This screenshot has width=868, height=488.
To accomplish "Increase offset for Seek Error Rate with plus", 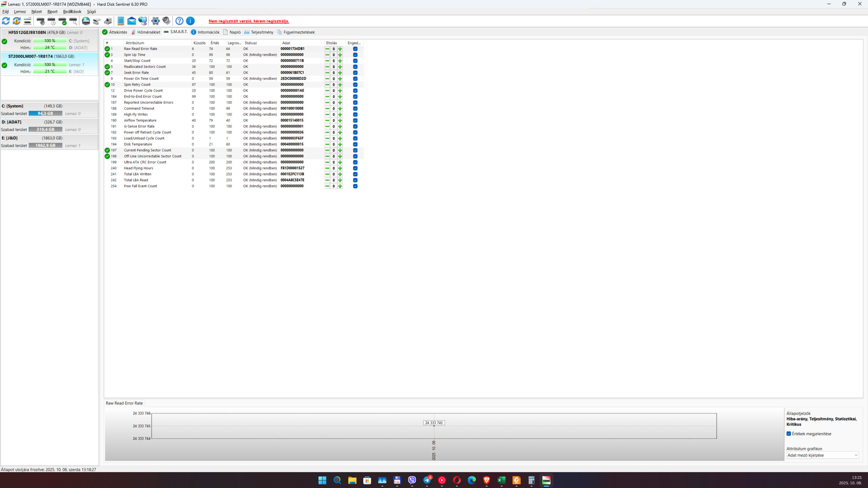I will tap(340, 73).
